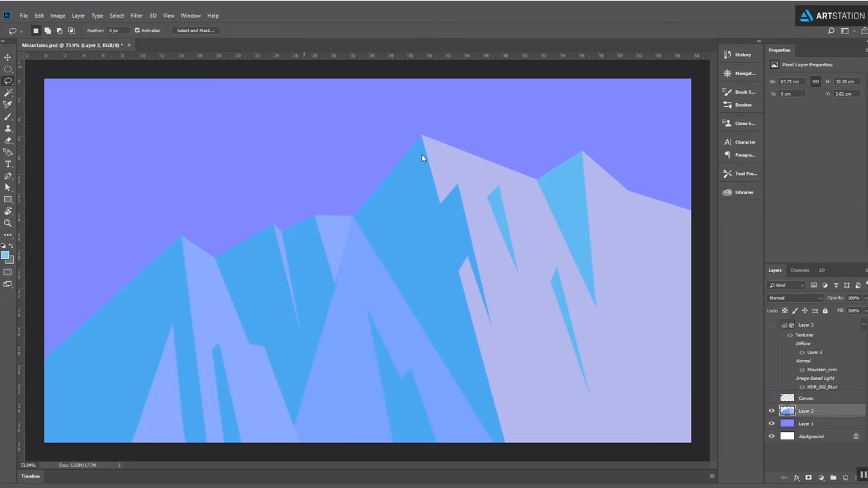The image size is (868, 488).
Task: Select the Brush tool in the toolbar
Action: coord(8,116)
